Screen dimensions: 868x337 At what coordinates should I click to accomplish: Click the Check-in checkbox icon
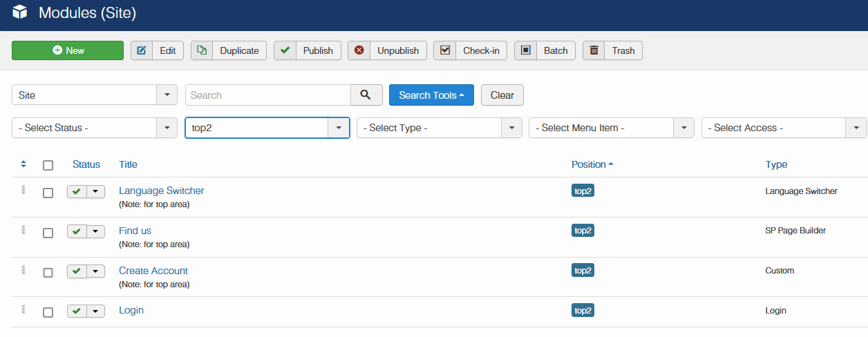(445, 50)
